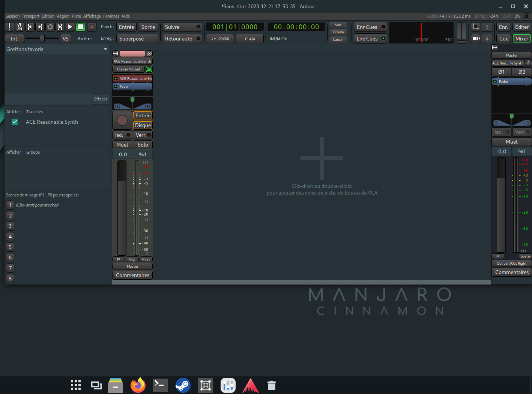Click the shuttle speed slider handle
The image size is (532, 394).
pos(42,38)
